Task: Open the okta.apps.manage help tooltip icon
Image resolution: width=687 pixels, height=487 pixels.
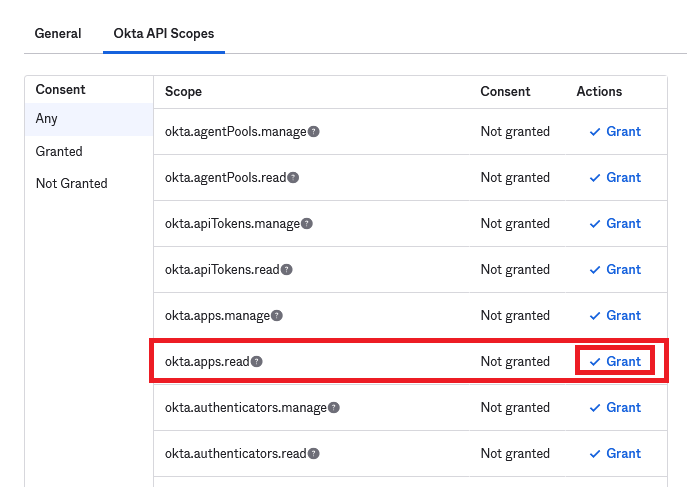Action: [277, 316]
